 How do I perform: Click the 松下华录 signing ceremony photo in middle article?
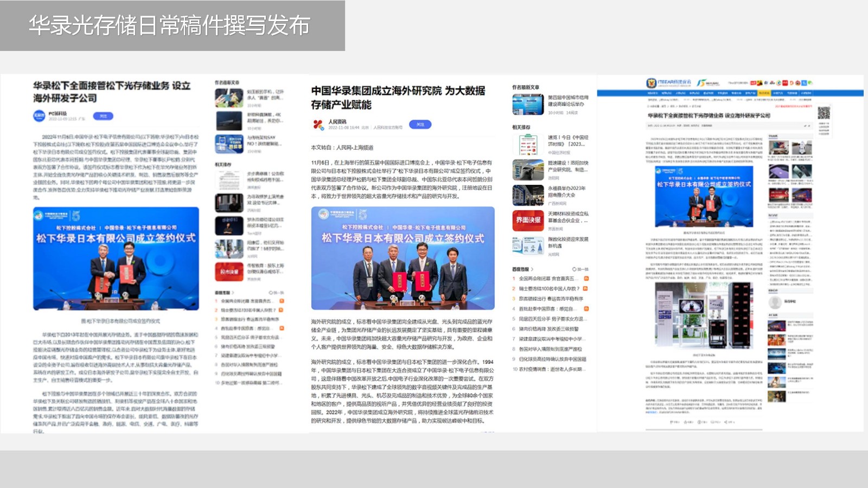[x=403, y=258]
